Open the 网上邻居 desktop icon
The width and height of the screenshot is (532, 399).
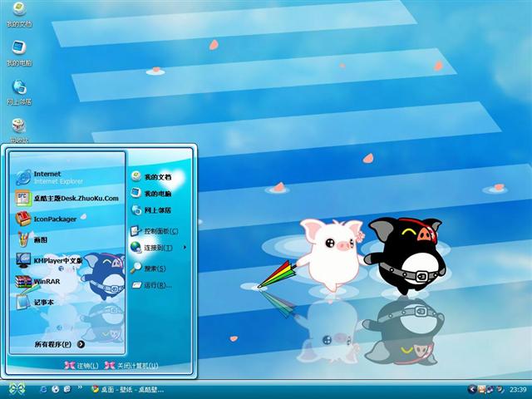point(19,92)
